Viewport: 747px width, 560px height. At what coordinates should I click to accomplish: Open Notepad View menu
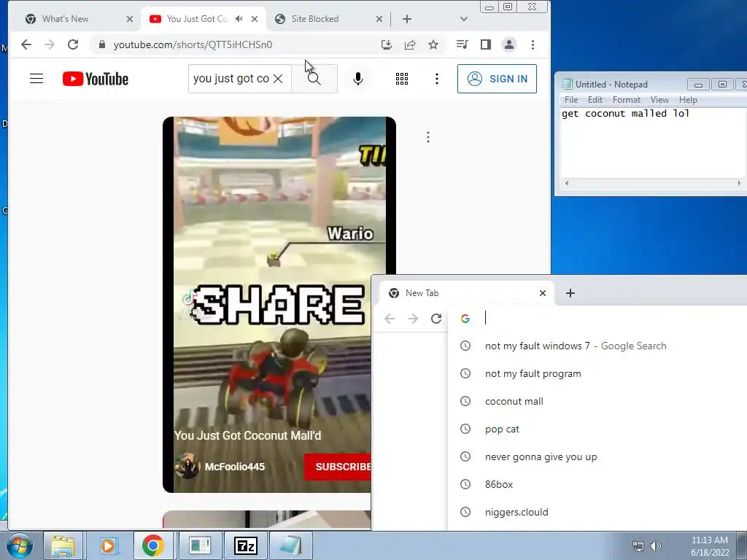(x=659, y=100)
